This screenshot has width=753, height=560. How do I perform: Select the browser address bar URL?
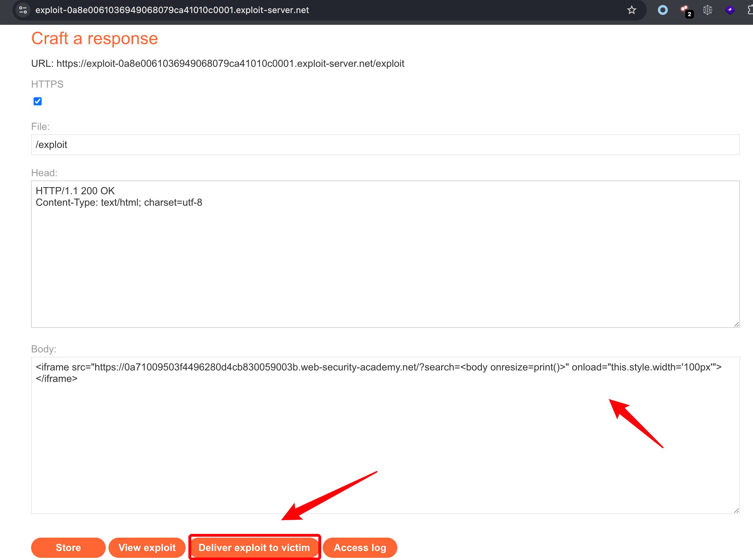point(172,10)
